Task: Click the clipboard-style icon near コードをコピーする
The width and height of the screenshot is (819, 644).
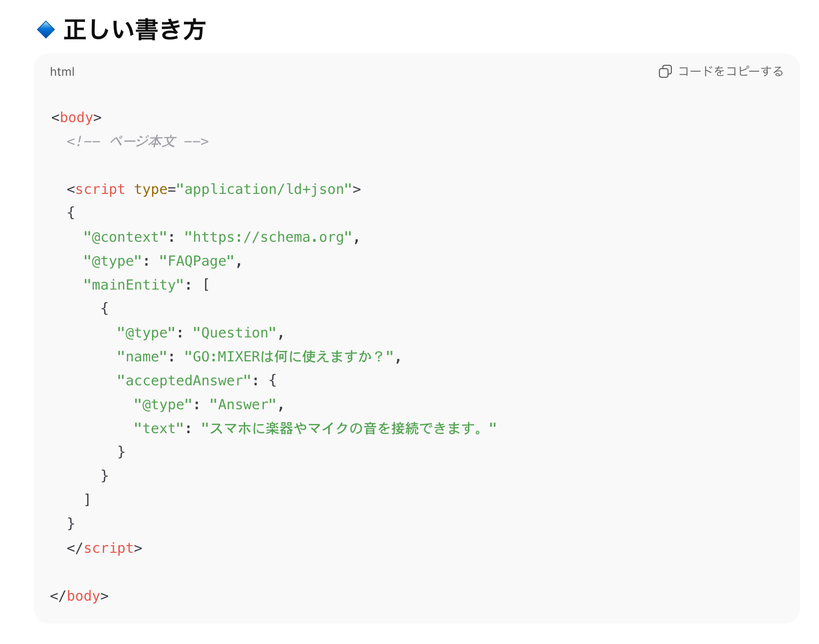Action: (x=665, y=72)
